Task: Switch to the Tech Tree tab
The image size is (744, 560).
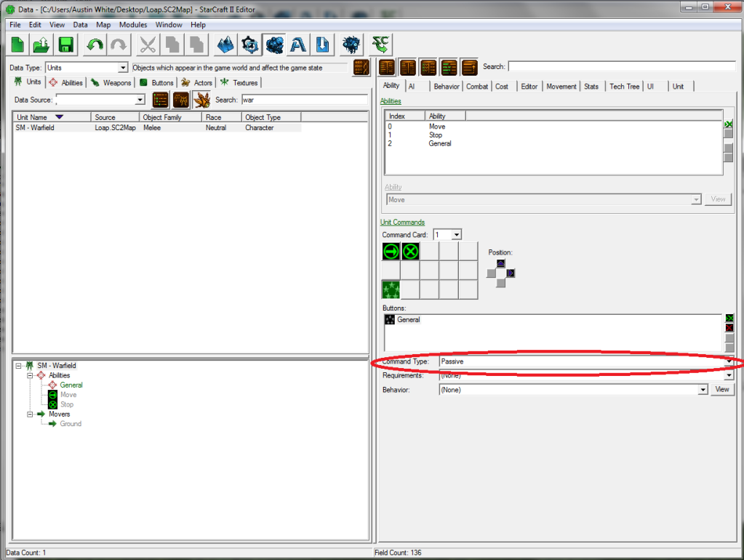Action: [x=625, y=87]
